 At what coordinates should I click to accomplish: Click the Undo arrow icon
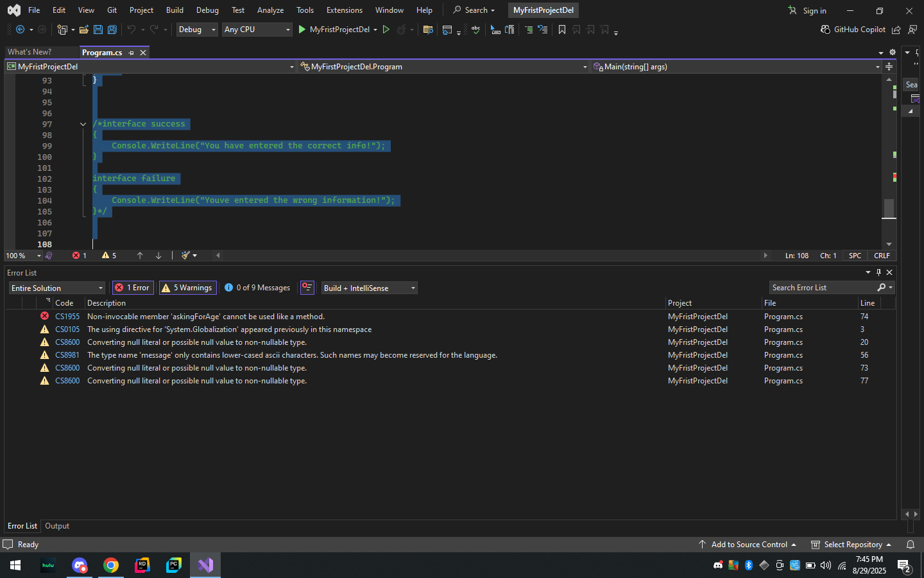132,30
